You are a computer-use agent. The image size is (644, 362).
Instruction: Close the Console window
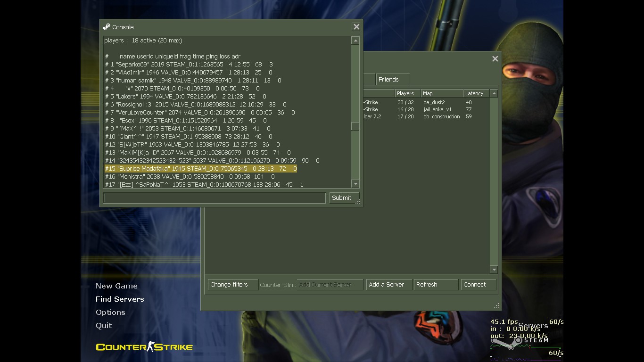[x=356, y=27]
